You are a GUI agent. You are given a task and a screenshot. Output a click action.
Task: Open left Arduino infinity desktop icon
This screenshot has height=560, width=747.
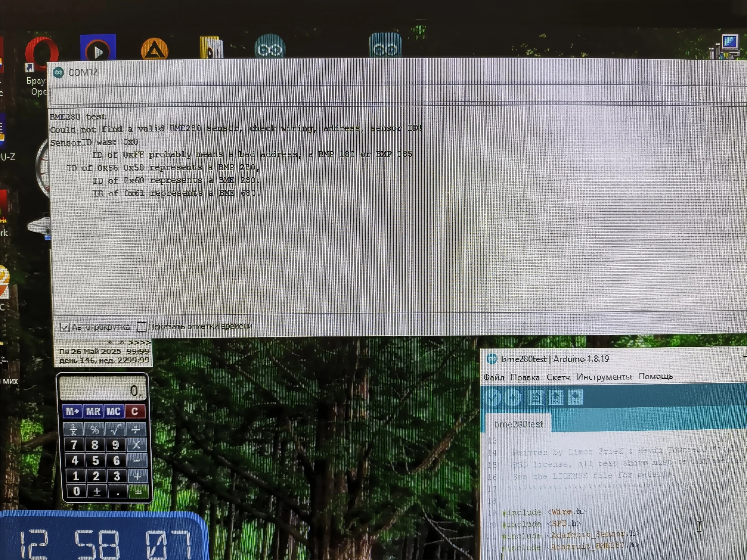pyautogui.click(x=270, y=48)
